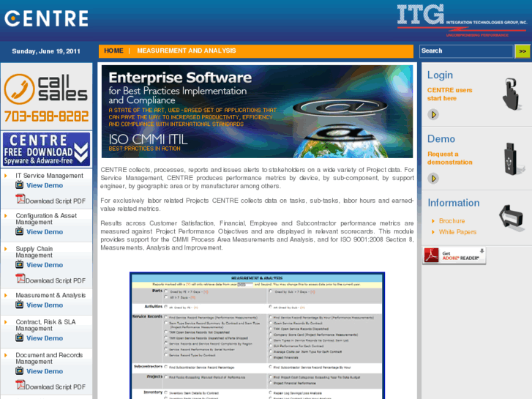532x399 pixels.
Task: Click the date text Sunday, June 19, 2011
Action: pos(46,51)
